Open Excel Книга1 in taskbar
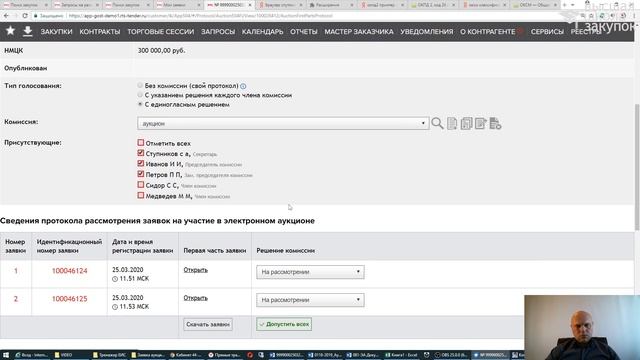Image resolution: width=640 pixels, height=360 pixels. [402, 355]
